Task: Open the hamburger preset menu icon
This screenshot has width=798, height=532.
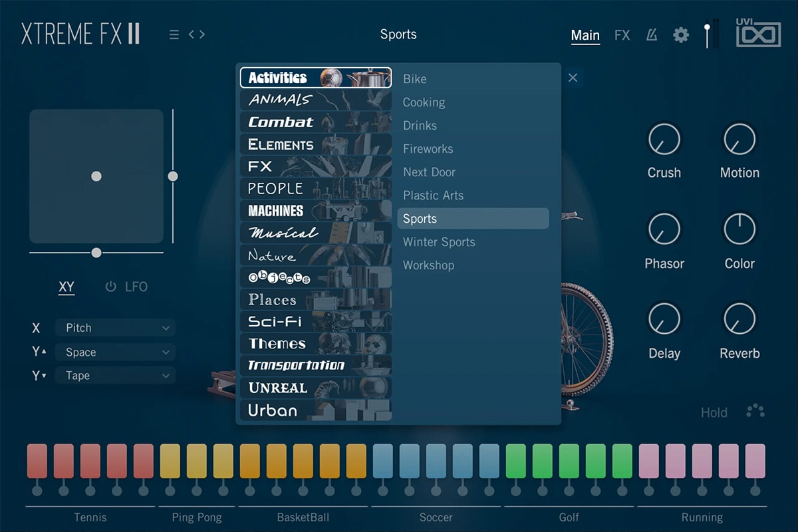Action: click(174, 35)
